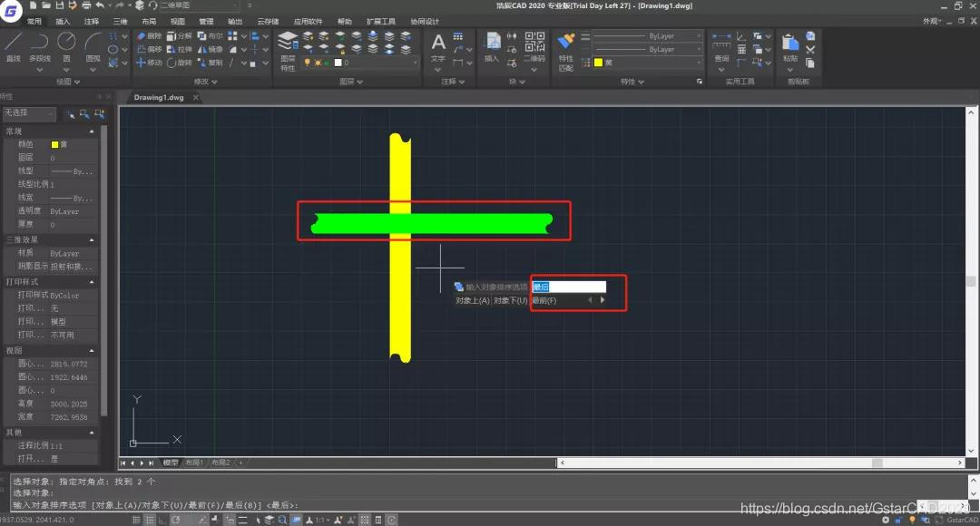Switch to the 注释 ribbon tab

pos(92,21)
